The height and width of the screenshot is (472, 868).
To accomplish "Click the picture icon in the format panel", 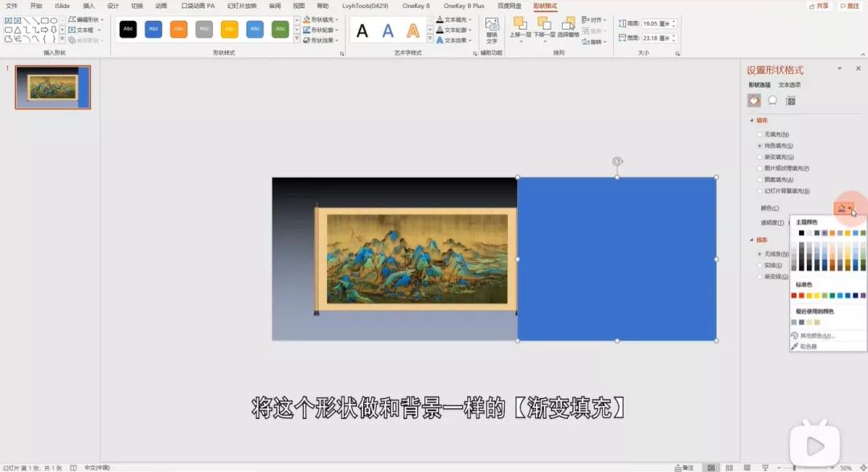I will [x=790, y=100].
